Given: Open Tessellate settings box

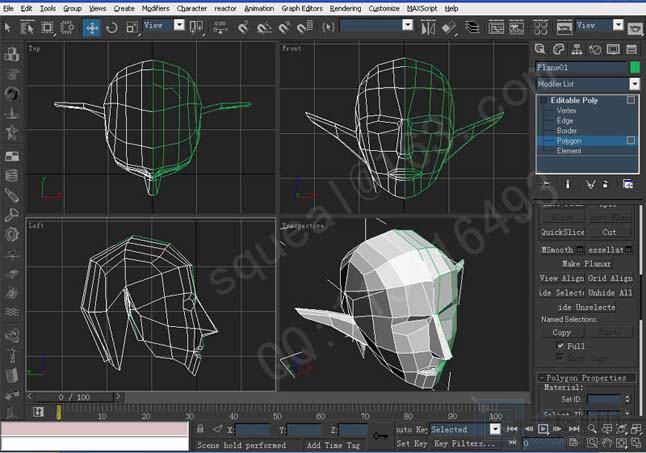Looking at the screenshot, I should click(x=628, y=250).
